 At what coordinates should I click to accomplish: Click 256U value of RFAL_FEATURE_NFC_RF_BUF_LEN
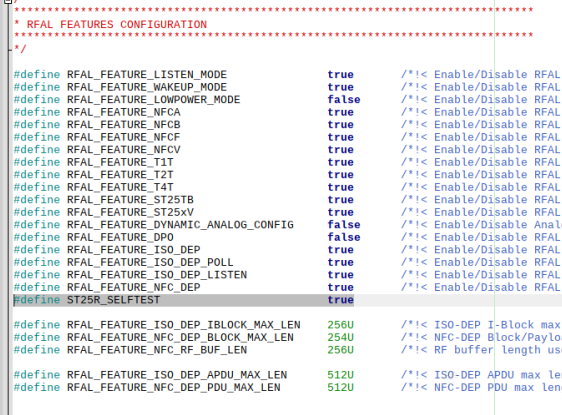point(340,350)
